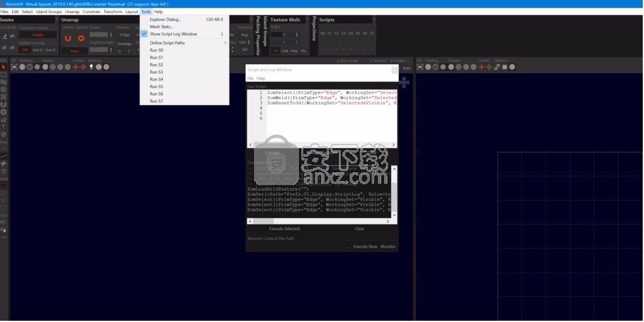This screenshot has height=322, width=644.
Task: Toggle the Off button under Update Unwrap
Action: 25,50
